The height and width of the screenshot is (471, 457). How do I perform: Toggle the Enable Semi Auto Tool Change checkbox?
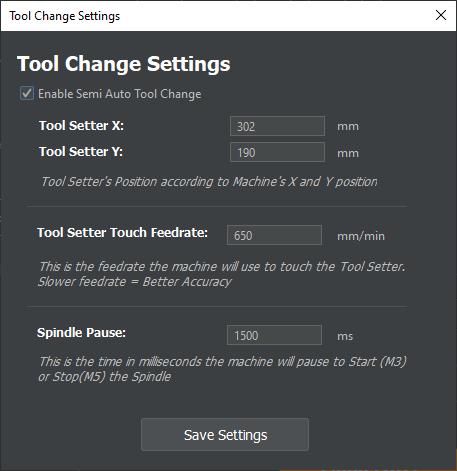pos(27,93)
